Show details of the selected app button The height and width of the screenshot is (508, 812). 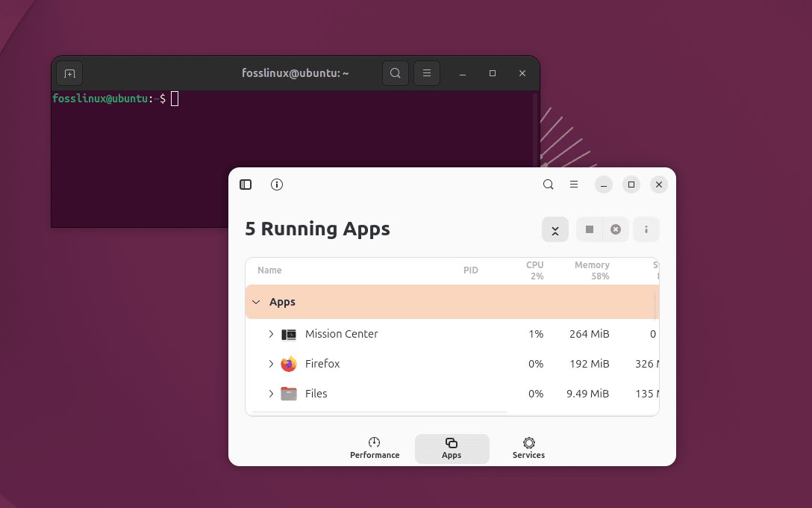646,229
